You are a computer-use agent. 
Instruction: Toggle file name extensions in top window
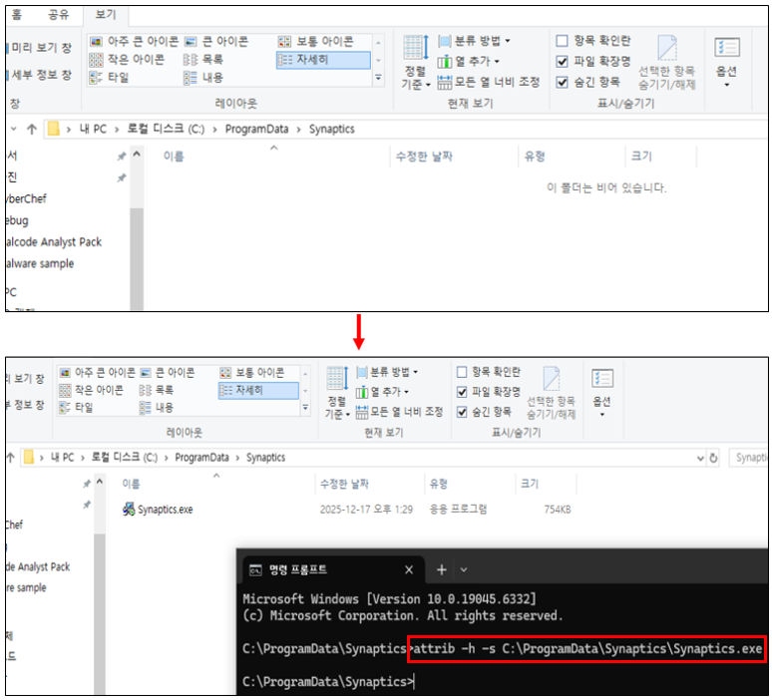click(562, 62)
